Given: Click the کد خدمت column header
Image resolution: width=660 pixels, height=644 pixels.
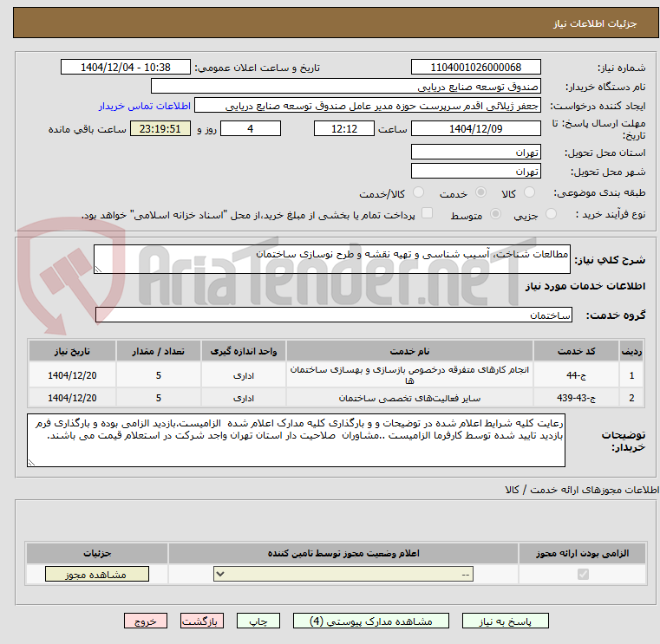Looking at the screenshot, I should (576, 351).
